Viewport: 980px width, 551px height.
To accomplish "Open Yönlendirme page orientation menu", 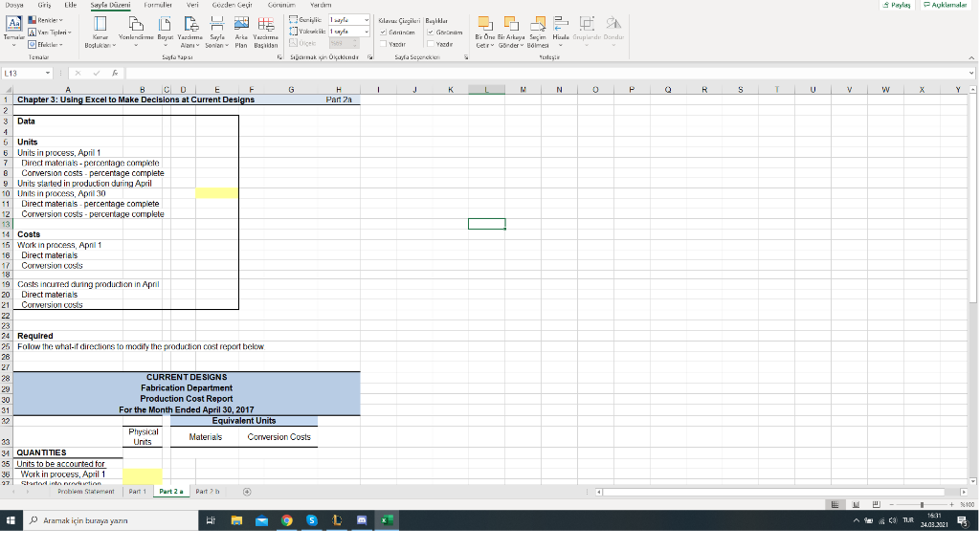I will (136, 33).
